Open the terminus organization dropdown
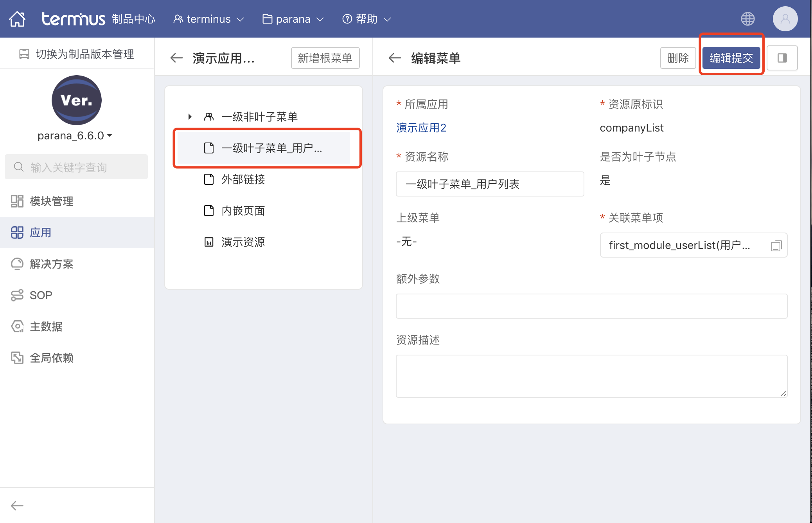The height and width of the screenshot is (523, 812). tap(209, 19)
